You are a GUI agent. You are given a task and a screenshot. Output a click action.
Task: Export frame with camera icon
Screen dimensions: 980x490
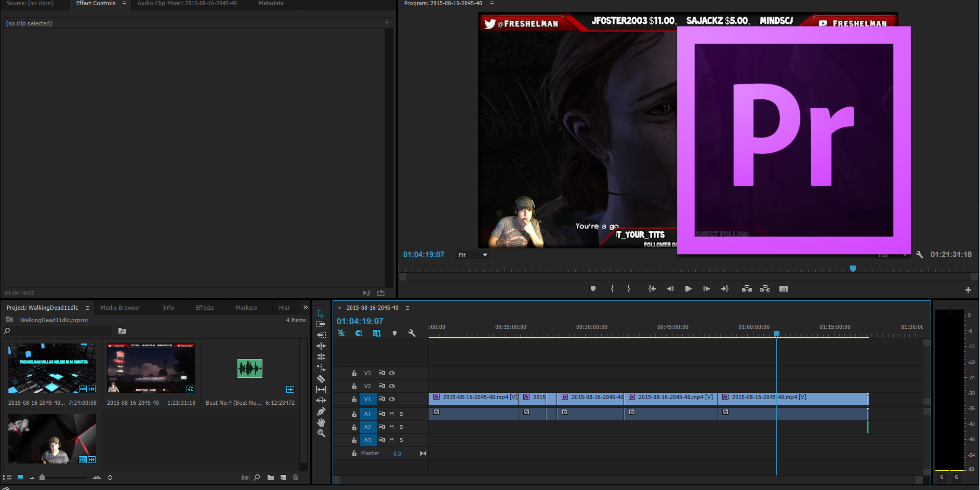(784, 289)
